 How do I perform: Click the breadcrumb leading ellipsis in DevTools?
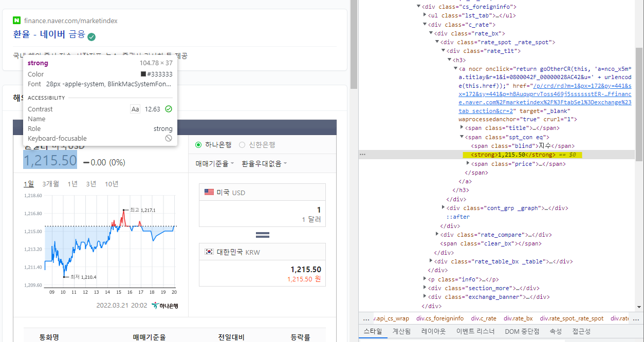click(366, 318)
